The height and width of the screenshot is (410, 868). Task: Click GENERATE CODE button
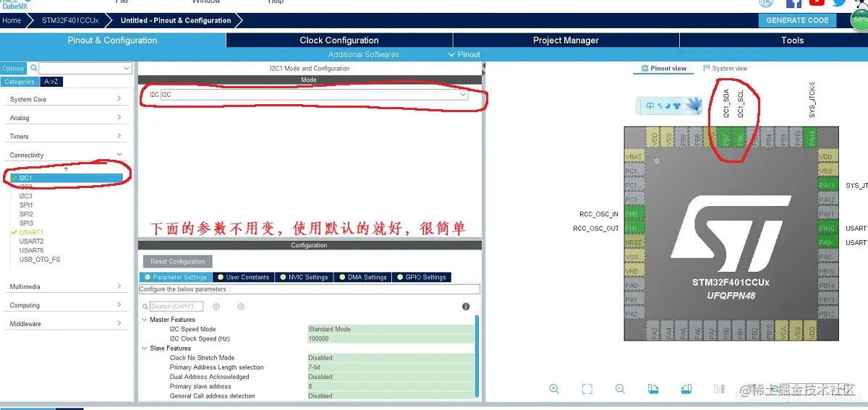797,20
